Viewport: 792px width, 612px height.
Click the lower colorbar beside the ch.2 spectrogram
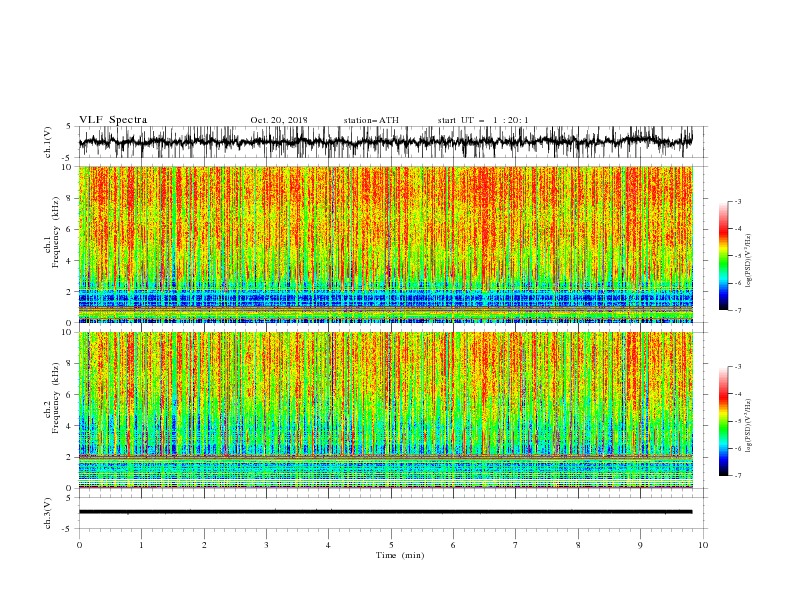[x=723, y=421]
